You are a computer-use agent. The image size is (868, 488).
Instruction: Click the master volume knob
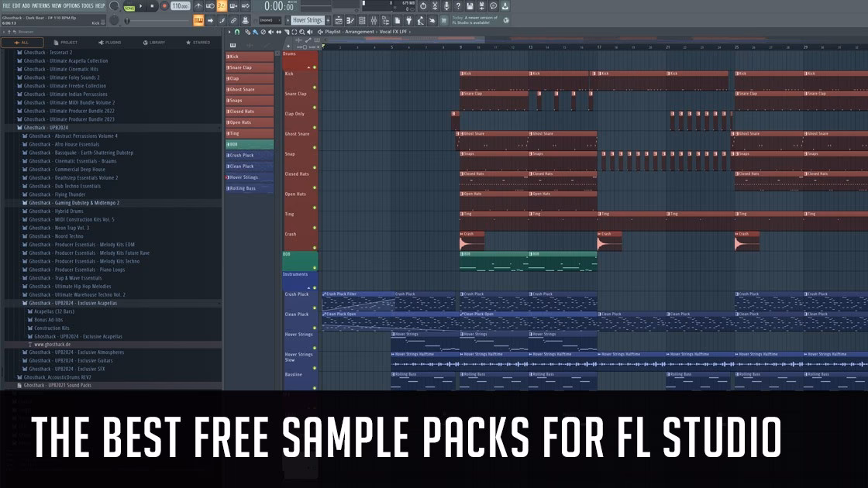(115, 6)
